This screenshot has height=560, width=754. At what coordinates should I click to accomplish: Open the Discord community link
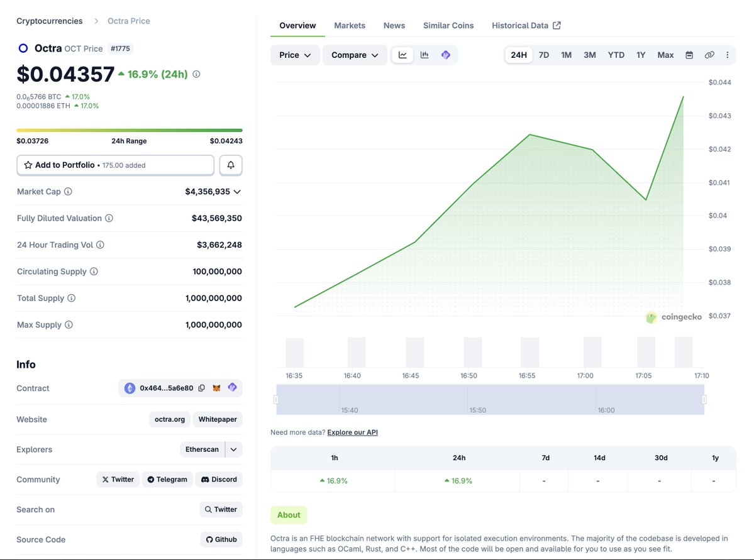pyautogui.click(x=219, y=480)
